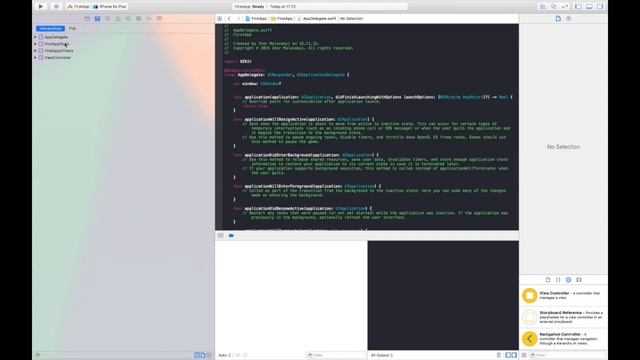
Task: Click the Object library Filter field
Action: pyautogui.click(x=567, y=355)
